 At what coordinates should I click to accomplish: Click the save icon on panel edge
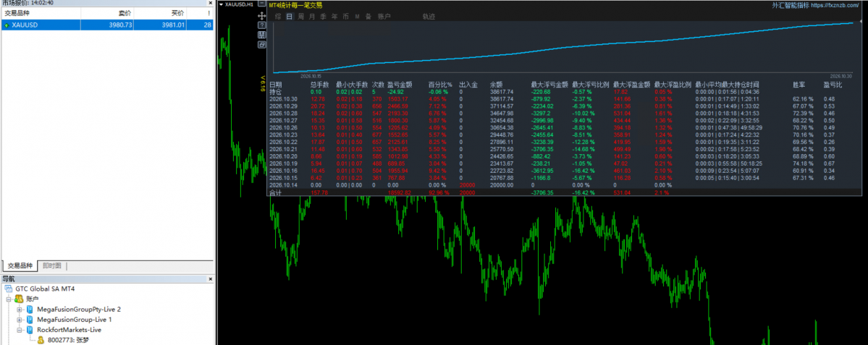point(262,35)
